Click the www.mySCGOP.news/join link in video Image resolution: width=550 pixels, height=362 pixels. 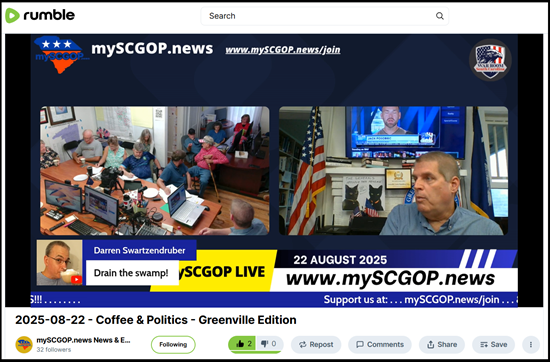coord(283,50)
